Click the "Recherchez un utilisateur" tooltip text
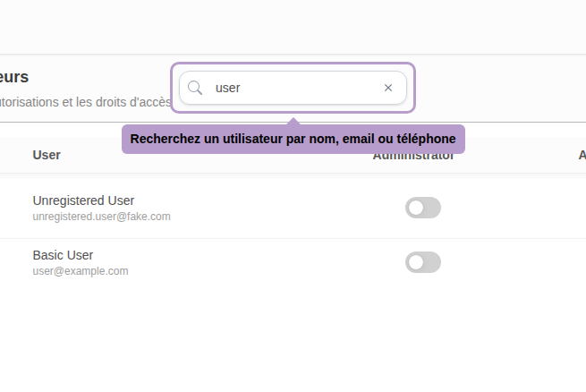The height and width of the screenshot is (392, 586). pyautogui.click(x=293, y=139)
